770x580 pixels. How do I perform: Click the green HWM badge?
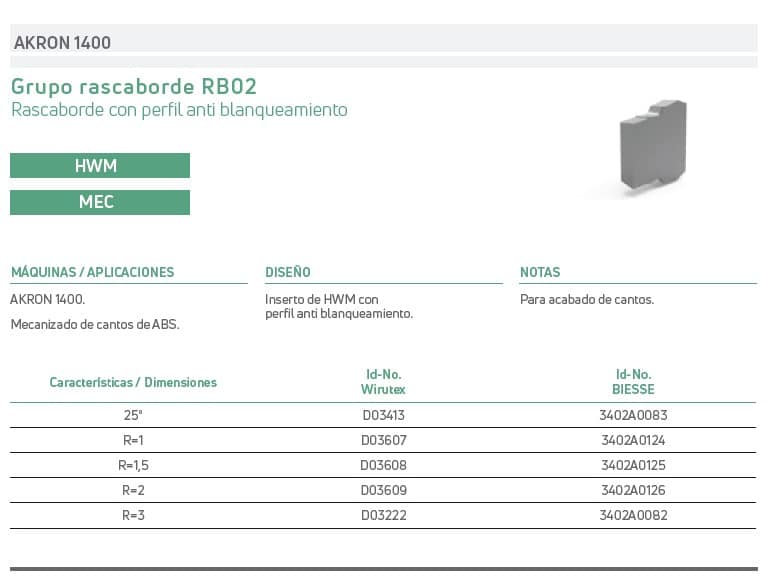click(100, 166)
